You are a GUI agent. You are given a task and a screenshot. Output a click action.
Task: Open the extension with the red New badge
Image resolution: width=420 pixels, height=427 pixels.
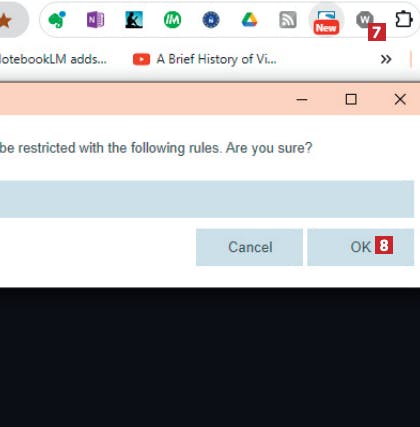point(326,21)
